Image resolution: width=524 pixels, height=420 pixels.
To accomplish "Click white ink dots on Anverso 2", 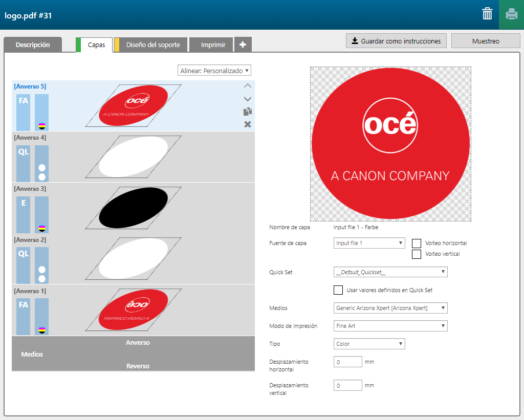I will point(42,274).
